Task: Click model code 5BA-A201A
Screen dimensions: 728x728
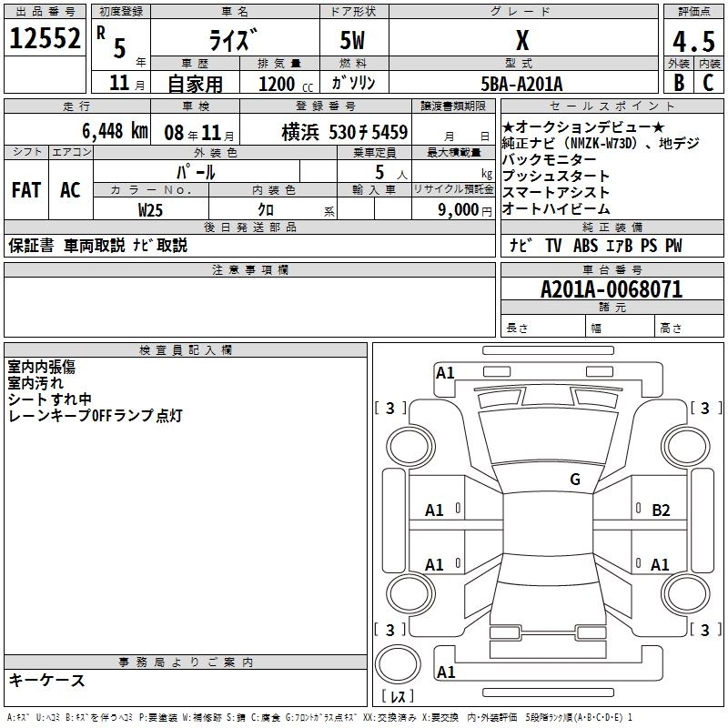Action: (521, 84)
